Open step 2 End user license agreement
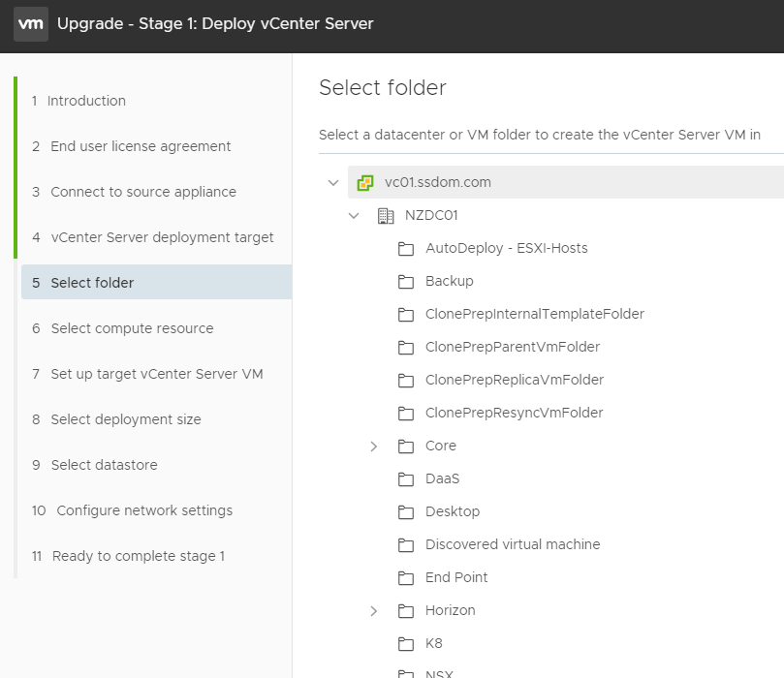This screenshot has height=678, width=784. [x=132, y=146]
